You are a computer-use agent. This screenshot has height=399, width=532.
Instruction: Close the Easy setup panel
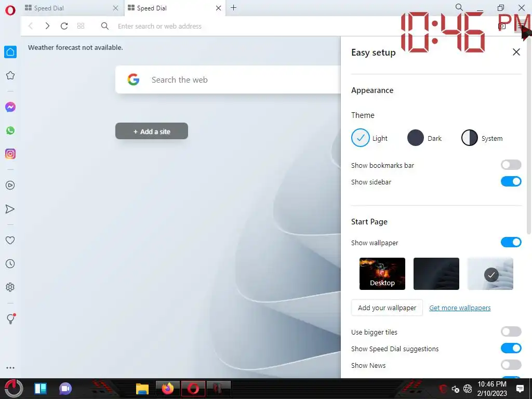(516, 52)
